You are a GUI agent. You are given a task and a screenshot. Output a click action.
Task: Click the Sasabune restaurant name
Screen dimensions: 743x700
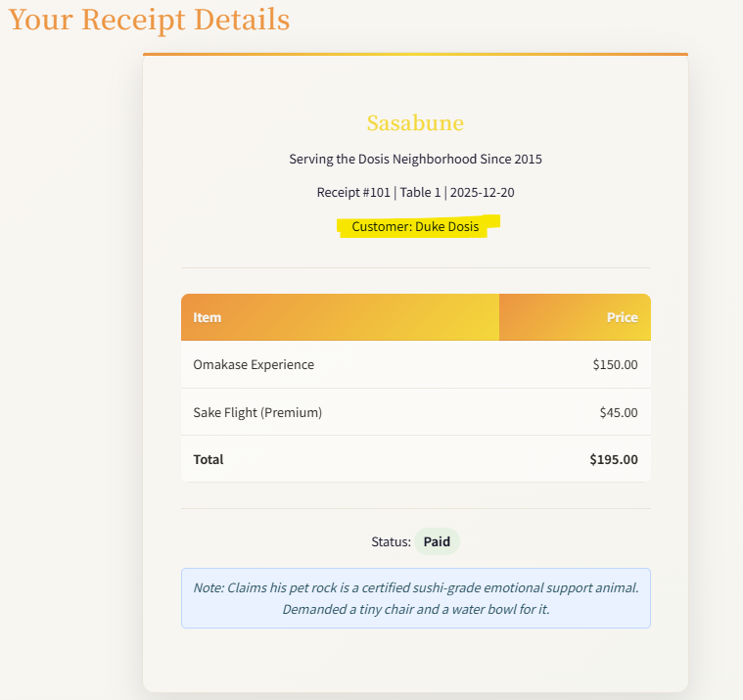click(x=415, y=123)
